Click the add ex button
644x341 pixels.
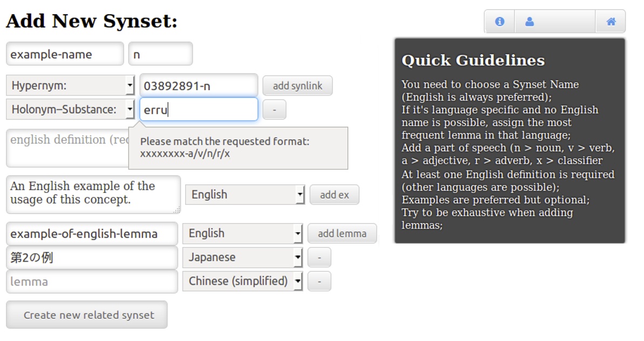(x=334, y=195)
